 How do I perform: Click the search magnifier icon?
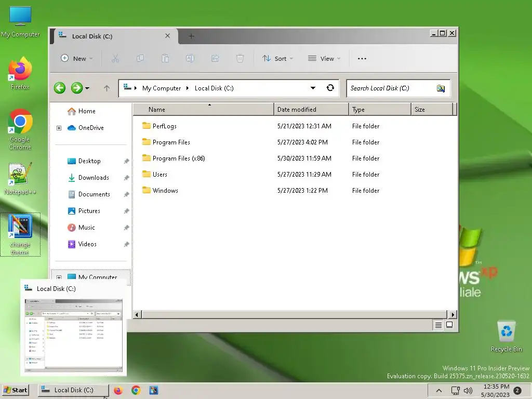(x=441, y=88)
